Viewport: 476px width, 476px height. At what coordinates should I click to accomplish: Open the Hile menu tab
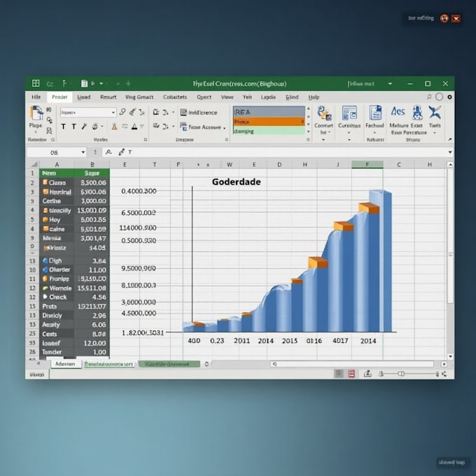point(36,97)
